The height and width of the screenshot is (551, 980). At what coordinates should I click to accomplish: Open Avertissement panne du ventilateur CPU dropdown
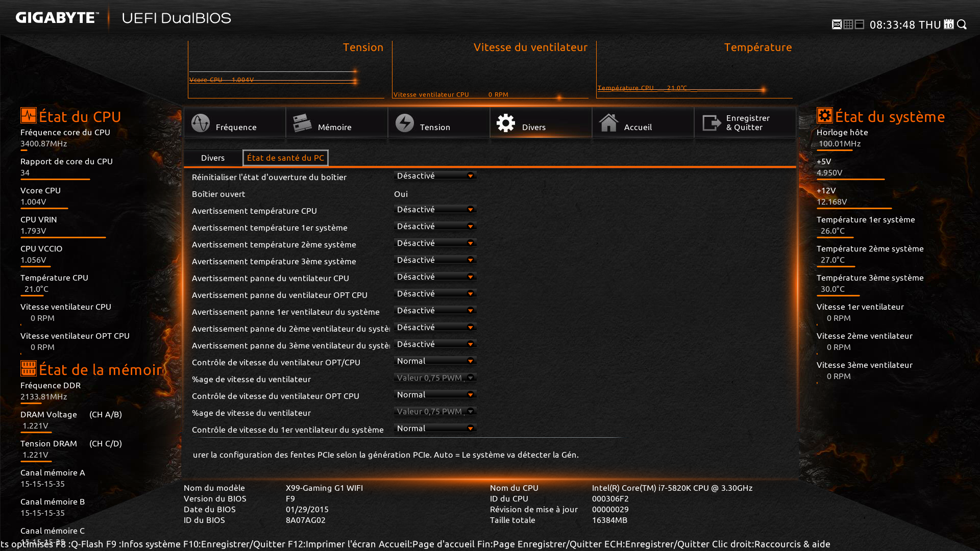(435, 277)
